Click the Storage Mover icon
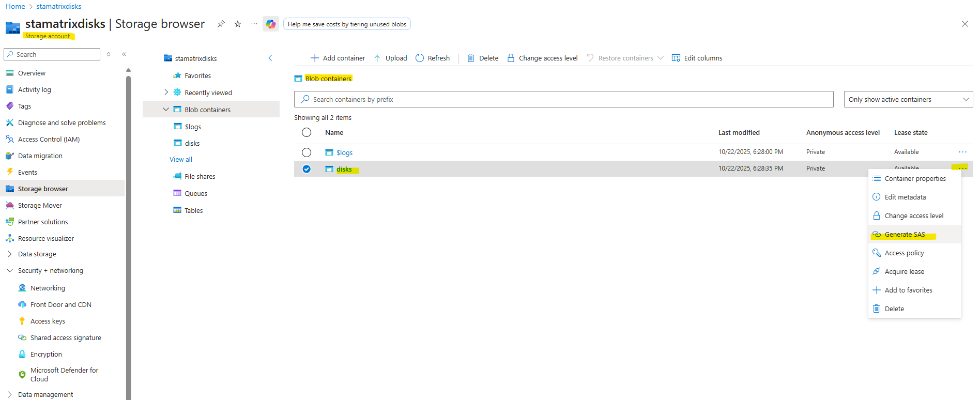Image resolution: width=980 pixels, height=400 pixels. pyautogui.click(x=10, y=205)
